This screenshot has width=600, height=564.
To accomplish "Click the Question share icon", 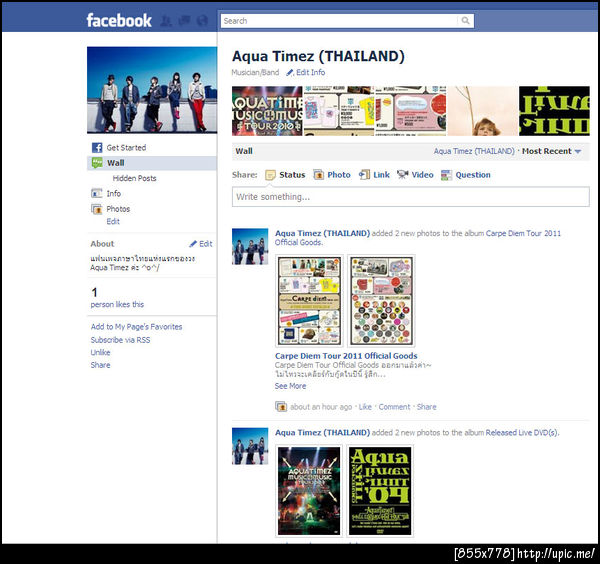I will (446, 175).
